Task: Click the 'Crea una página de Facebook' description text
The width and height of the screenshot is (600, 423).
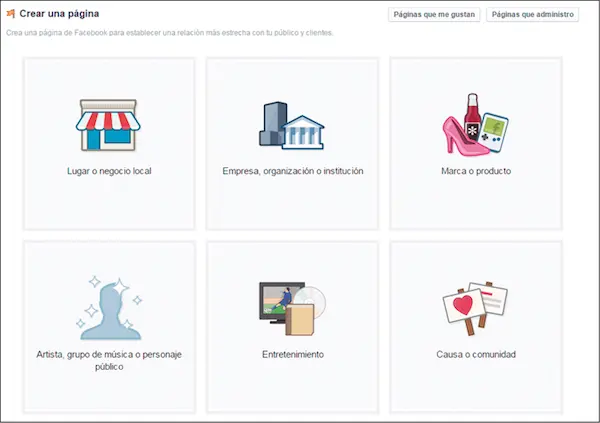Action: click(170, 33)
